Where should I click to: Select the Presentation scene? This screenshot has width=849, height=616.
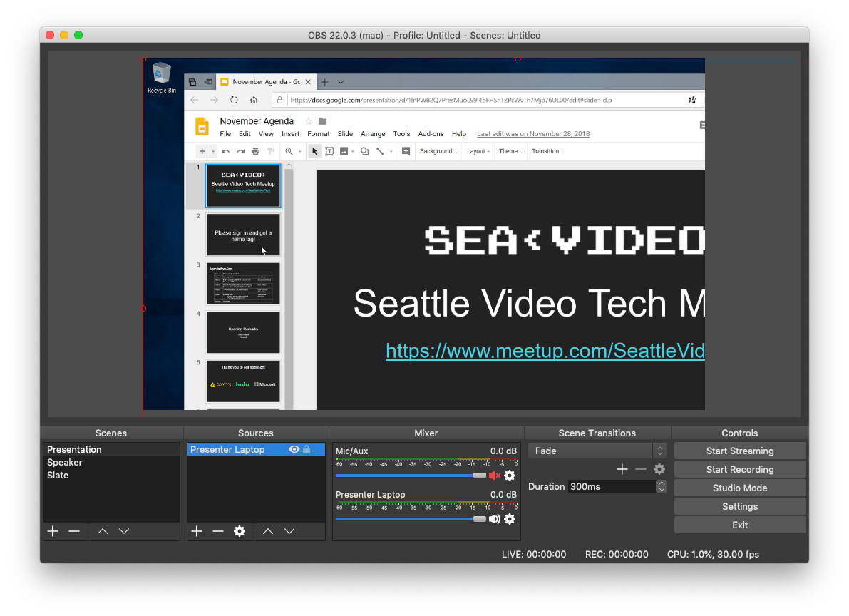(x=111, y=450)
